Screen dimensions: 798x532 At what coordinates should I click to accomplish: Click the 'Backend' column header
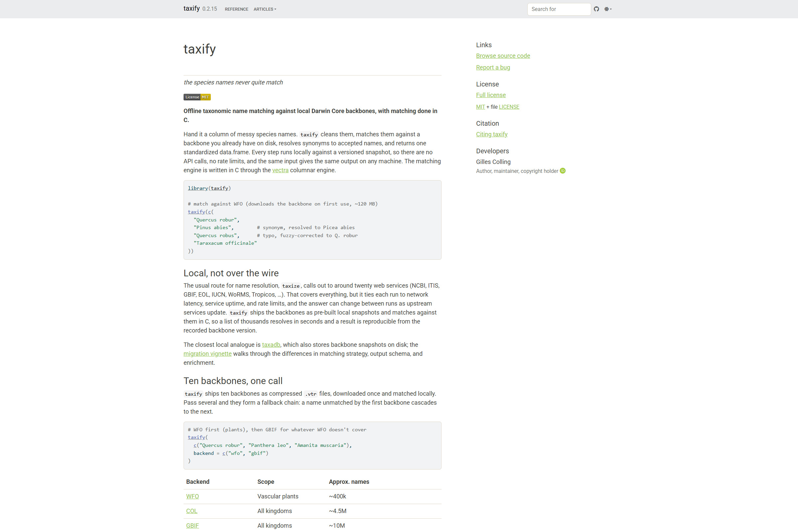click(198, 482)
